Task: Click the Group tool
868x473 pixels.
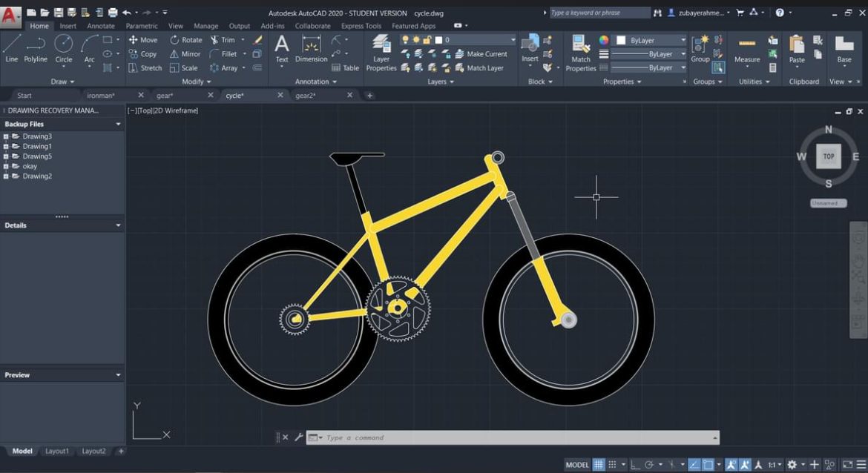Action: pos(700,48)
